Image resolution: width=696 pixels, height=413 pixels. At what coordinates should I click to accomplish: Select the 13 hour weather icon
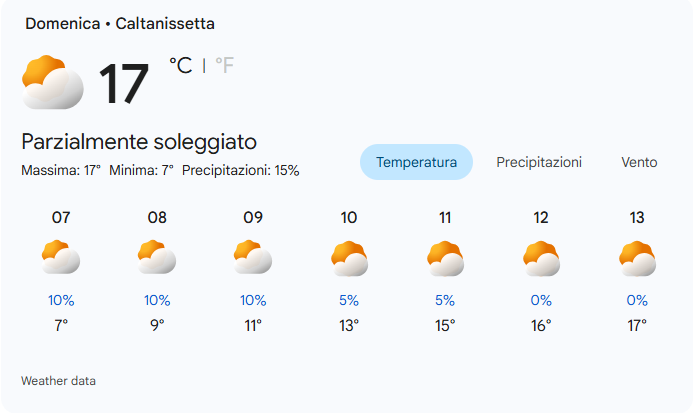(637, 259)
